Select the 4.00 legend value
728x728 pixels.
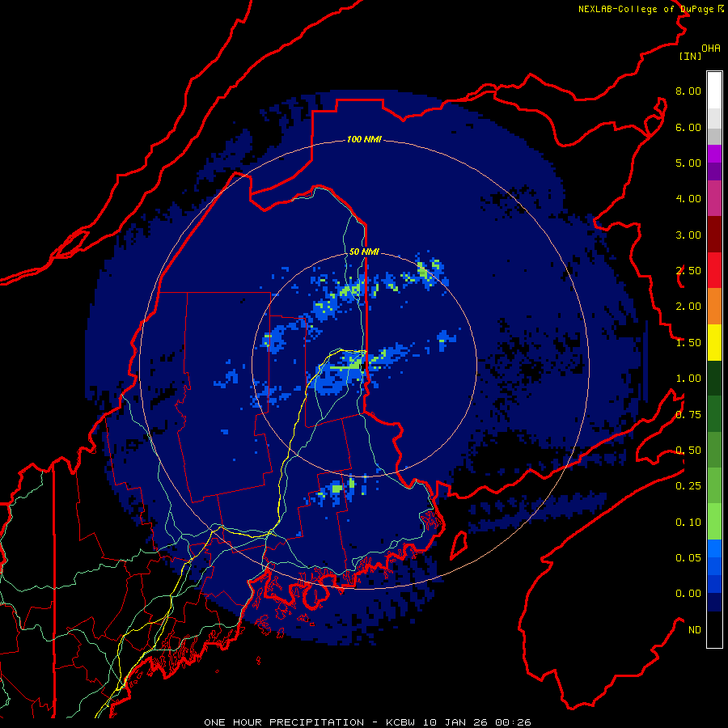(688, 199)
